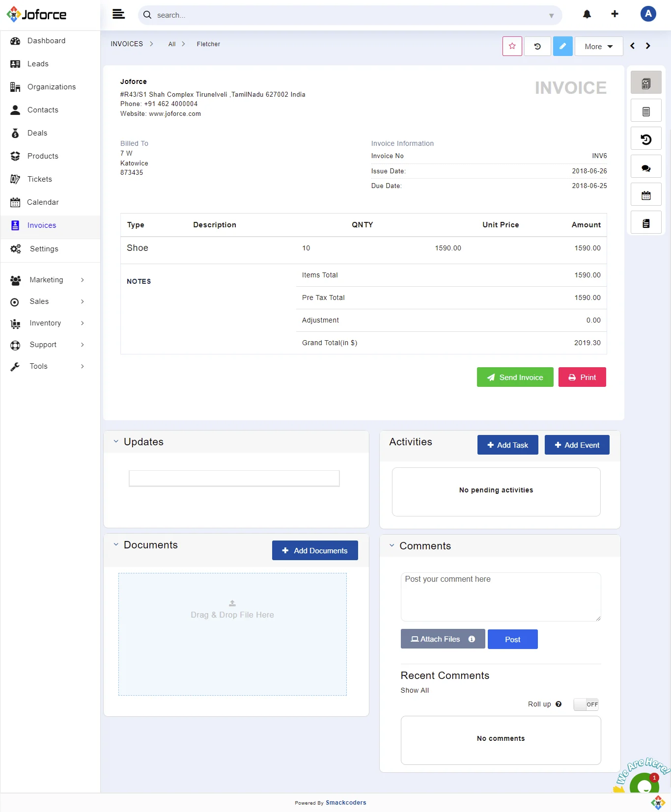Select Tickets in the sidebar
671x812 pixels.
coord(39,179)
